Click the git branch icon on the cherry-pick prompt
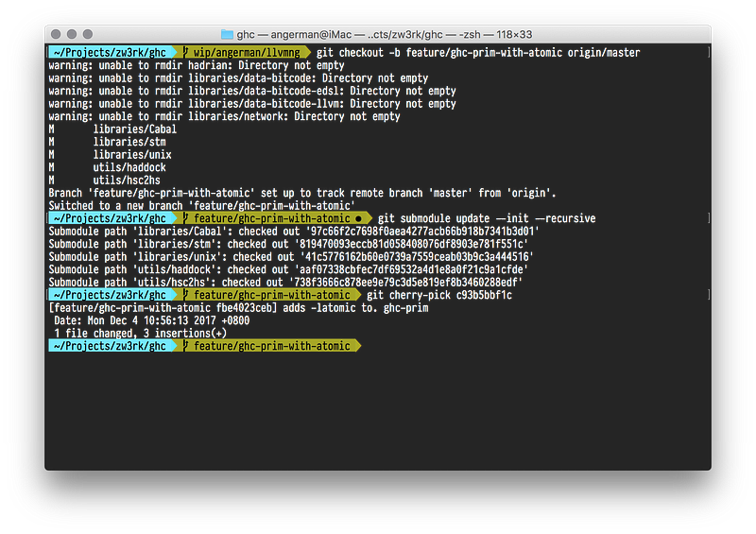Image resolution: width=756 pixels, height=534 pixels. [186, 295]
